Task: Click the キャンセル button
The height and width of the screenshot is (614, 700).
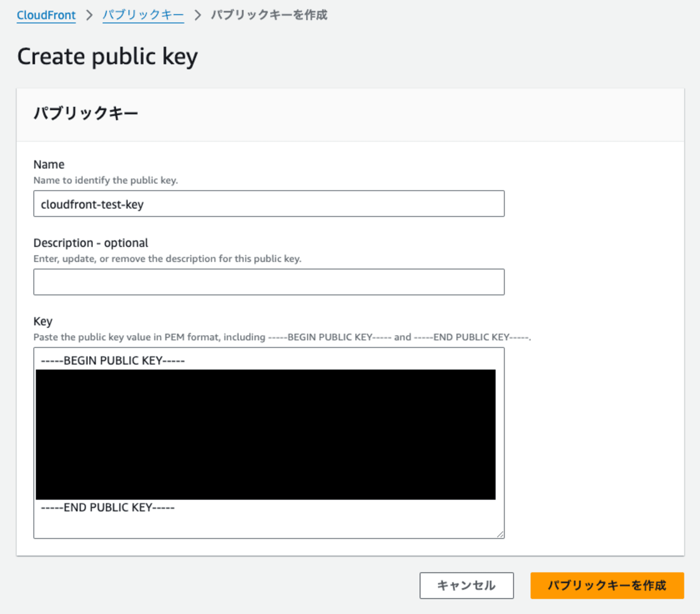Action: click(x=467, y=586)
